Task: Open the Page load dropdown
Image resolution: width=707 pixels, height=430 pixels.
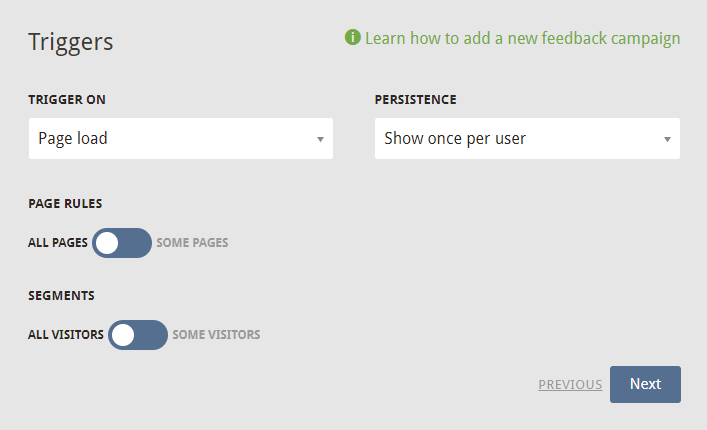Action: tap(181, 138)
